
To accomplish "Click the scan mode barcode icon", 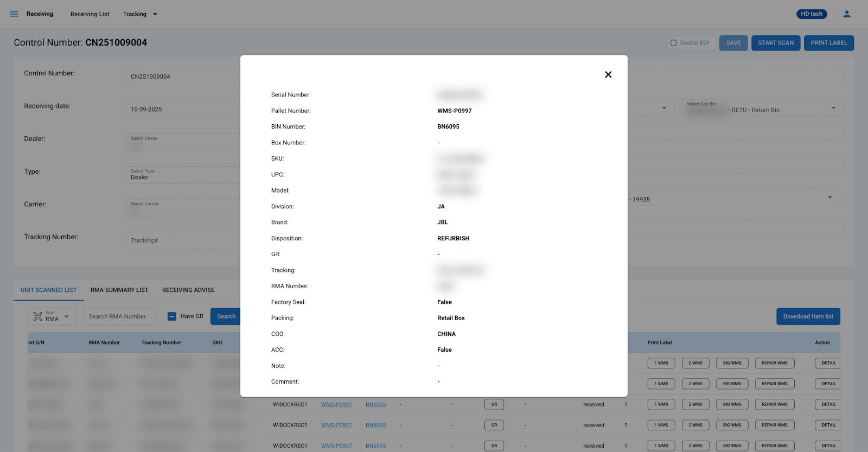I will pos(37,316).
